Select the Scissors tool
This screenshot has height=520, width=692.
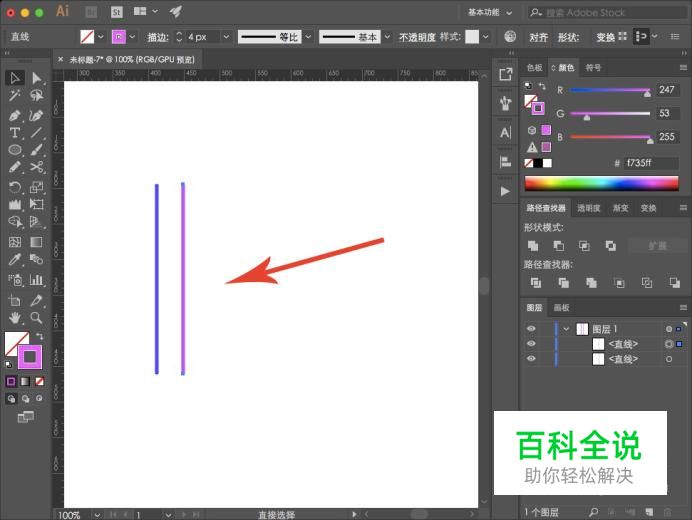[37, 168]
